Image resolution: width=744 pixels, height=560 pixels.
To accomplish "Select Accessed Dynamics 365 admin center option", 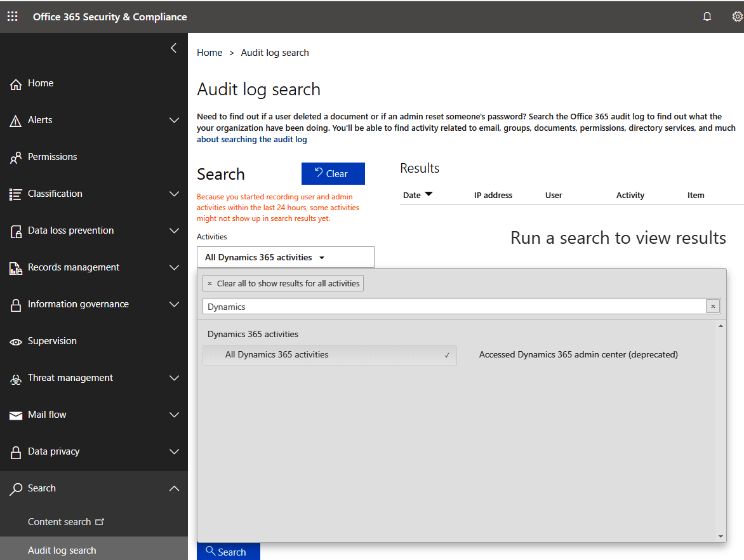I will (x=578, y=354).
